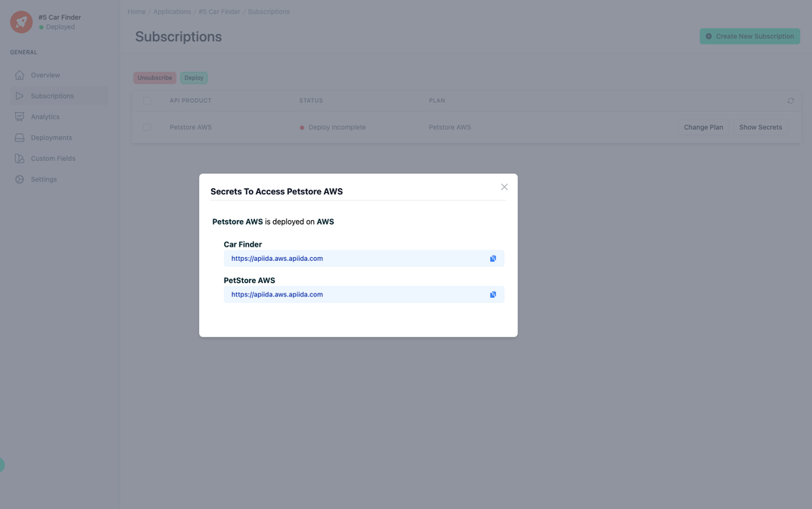812x509 pixels.
Task: Select the Analytics sidebar icon
Action: [19, 116]
